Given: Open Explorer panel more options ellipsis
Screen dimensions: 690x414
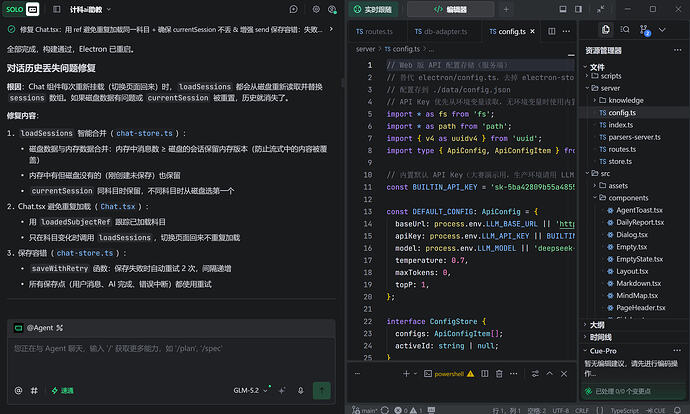Looking at the screenshot, I should [x=677, y=50].
